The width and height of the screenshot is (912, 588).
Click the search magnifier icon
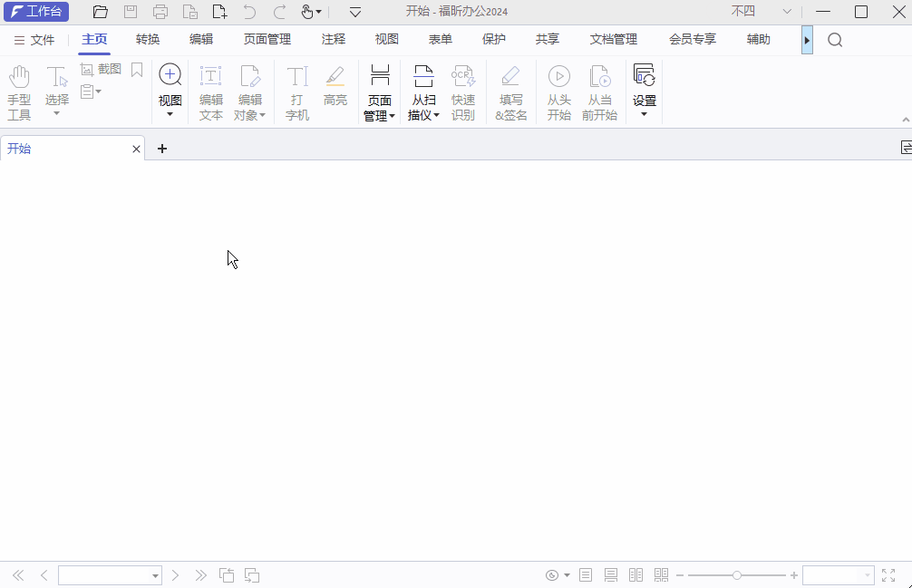(x=834, y=40)
